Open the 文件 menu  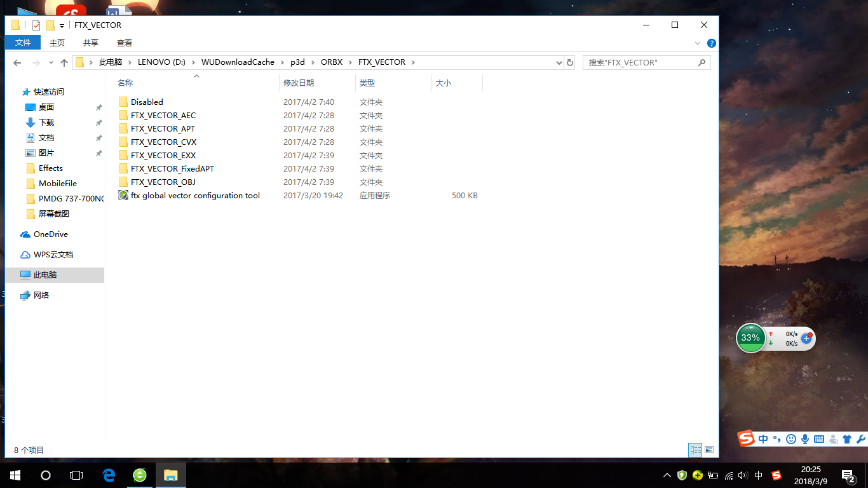23,43
